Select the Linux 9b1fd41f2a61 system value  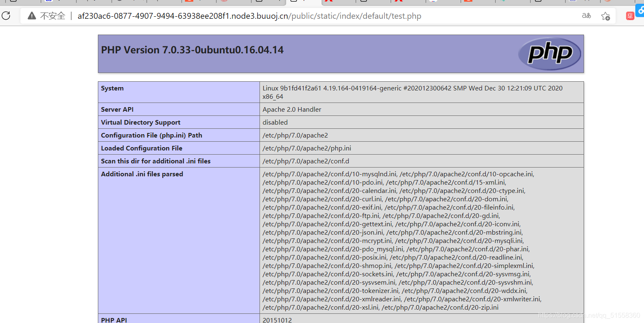[x=412, y=92]
